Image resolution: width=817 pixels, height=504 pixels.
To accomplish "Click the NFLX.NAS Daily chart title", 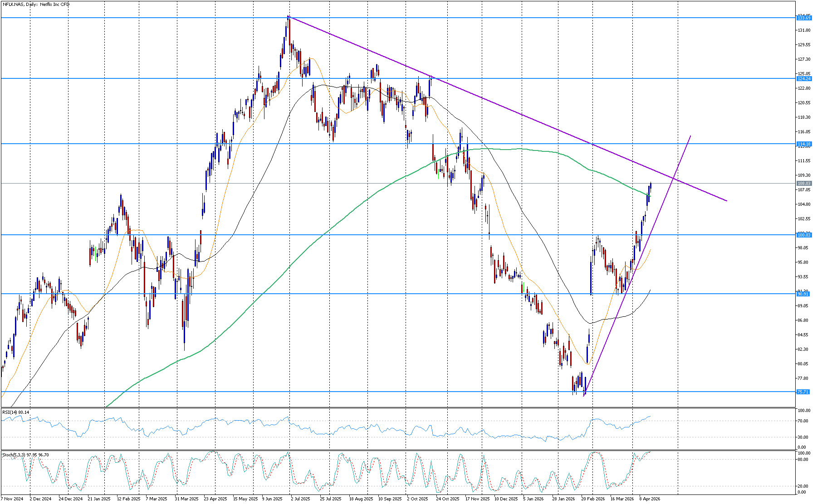I will click(x=36, y=5).
